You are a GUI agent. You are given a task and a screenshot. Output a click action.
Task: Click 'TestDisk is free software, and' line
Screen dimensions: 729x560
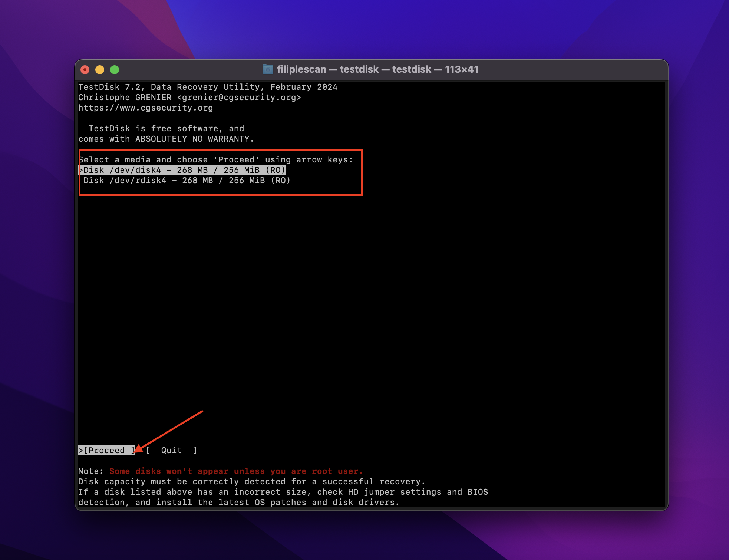coord(166,129)
